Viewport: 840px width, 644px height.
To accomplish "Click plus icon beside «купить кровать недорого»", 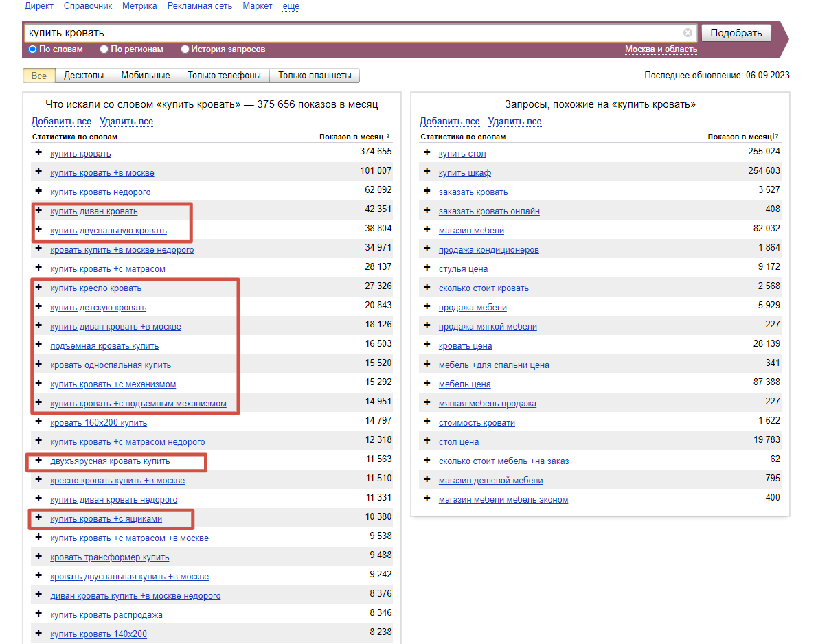I will [x=38, y=191].
